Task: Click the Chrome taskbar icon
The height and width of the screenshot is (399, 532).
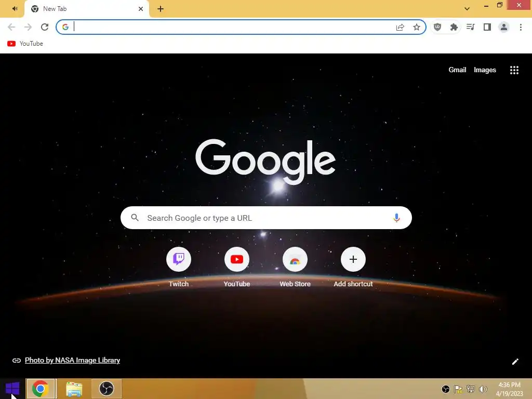Action: [x=41, y=389]
